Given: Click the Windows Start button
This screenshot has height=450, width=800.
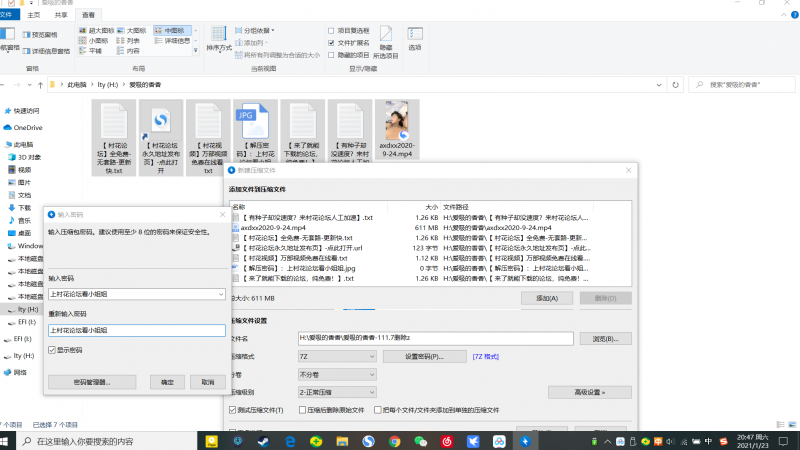Looking at the screenshot, I should point(9,441).
